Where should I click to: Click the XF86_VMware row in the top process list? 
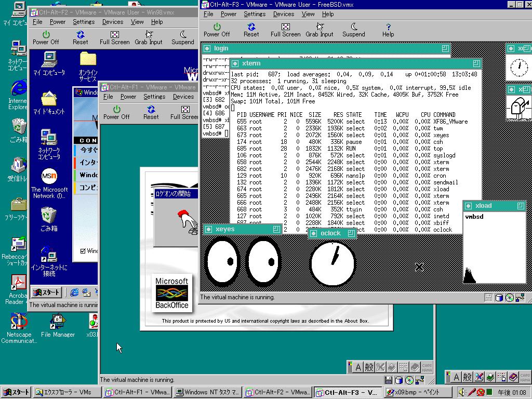pyautogui.click(x=352, y=122)
